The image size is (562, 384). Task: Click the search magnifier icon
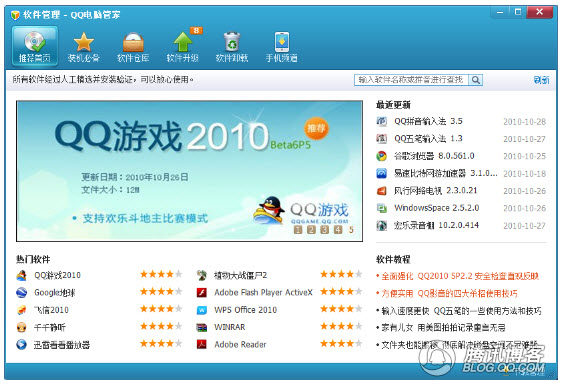pyautogui.click(x=476, y=80)
